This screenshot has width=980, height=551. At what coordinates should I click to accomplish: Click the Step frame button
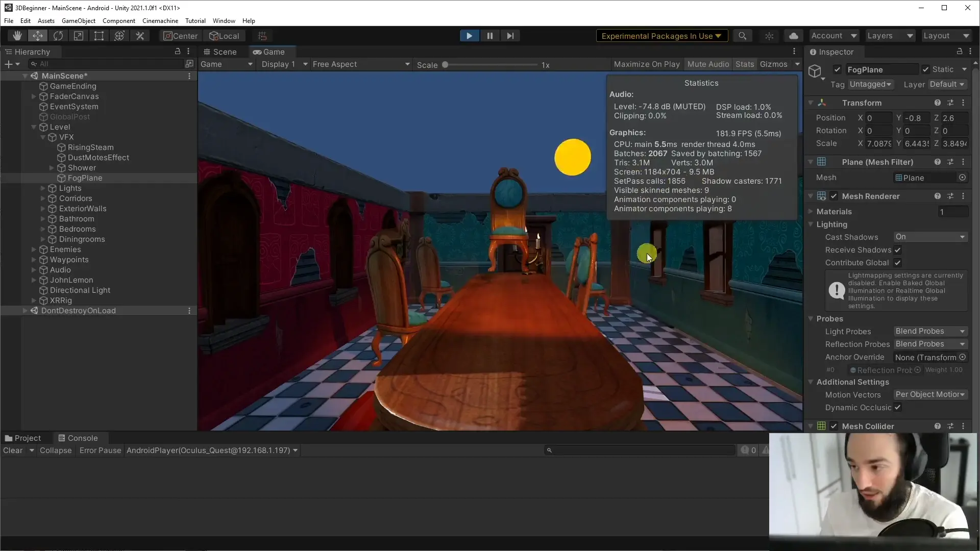pyautogui.click(x=510, y=36)
